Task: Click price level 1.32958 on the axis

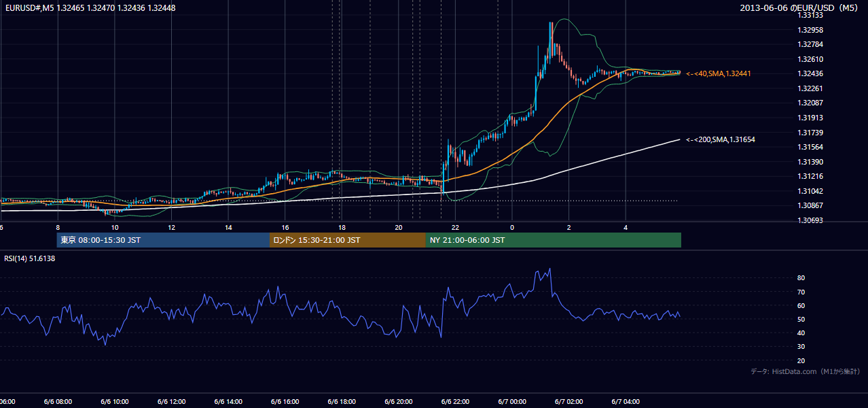Action: (810, 30)
